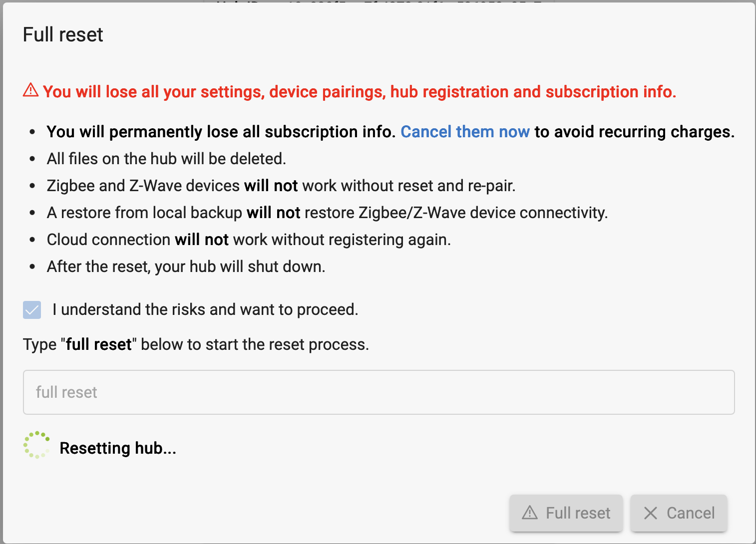Click the 'Resetting hub...' status text
This screenshot has height=544, width=756.
point(118,448)
